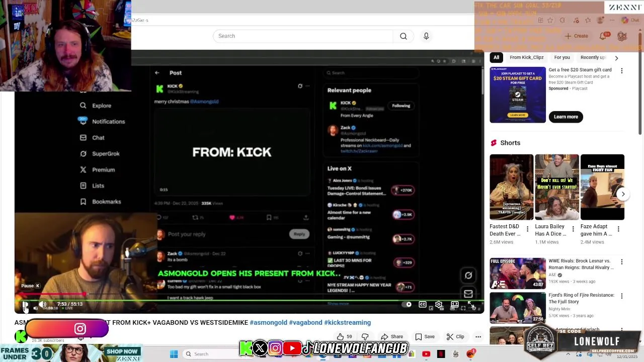644x362 pixels.
Task: Open the video player settings gear
Action: 439,304
